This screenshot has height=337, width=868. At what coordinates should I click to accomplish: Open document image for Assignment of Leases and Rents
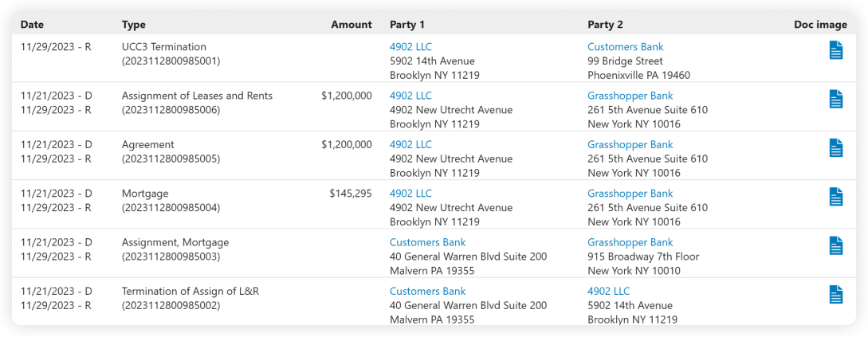click(835, 99)
